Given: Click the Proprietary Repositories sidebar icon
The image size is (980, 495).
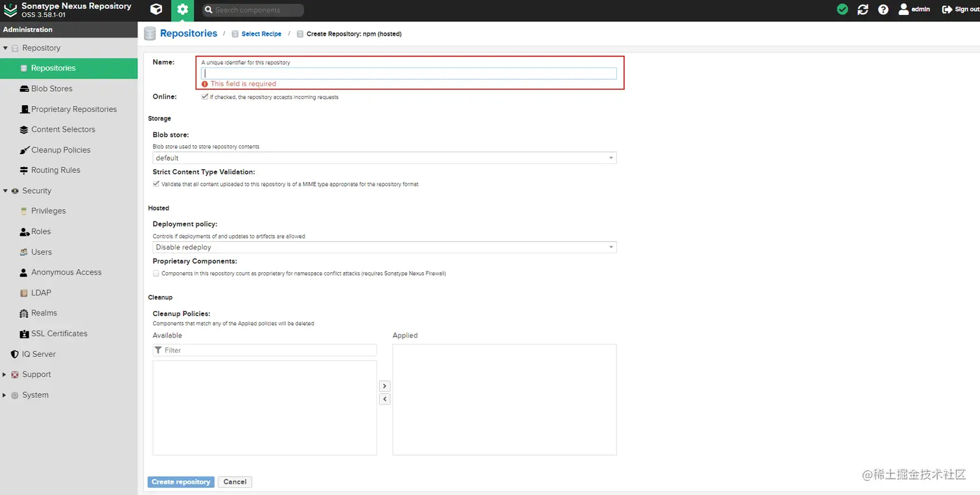Looking at the screenshot, I should tap(24, 109).
